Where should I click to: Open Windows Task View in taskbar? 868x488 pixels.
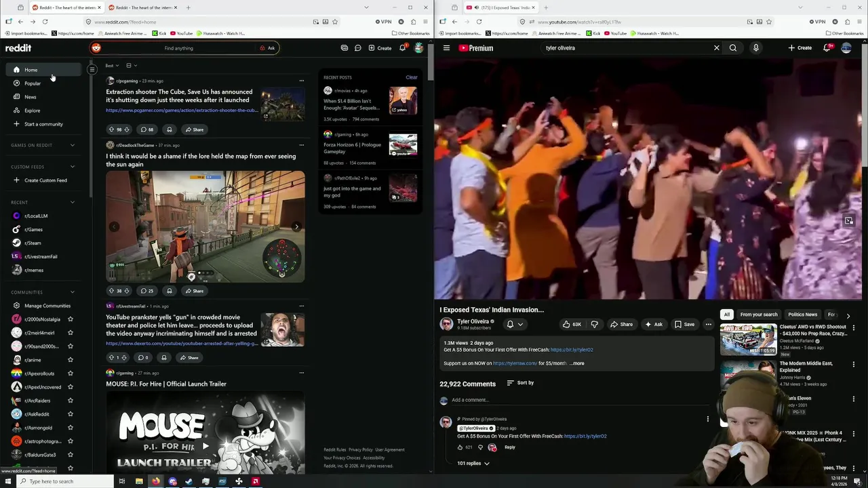coord(122,481)
